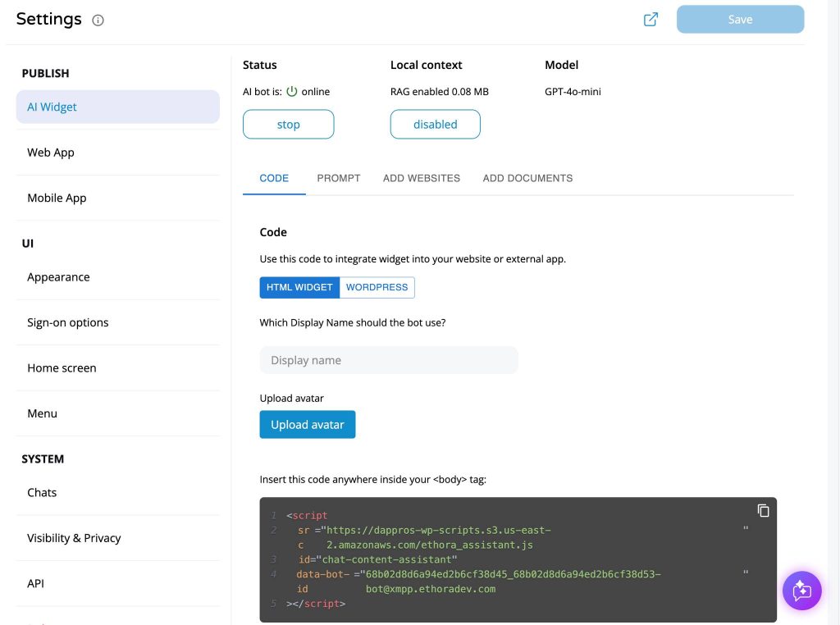Click the bot@xmpp.ethoradev.com text in code
This screenshot has height=625, width=840.
click(431, 589)
